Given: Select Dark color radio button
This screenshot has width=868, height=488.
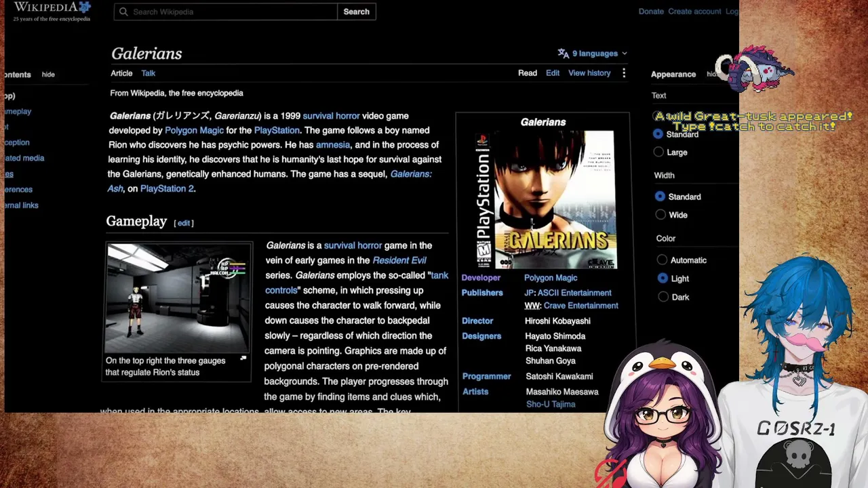Looking at the screenshot, I should click(663, 297).
